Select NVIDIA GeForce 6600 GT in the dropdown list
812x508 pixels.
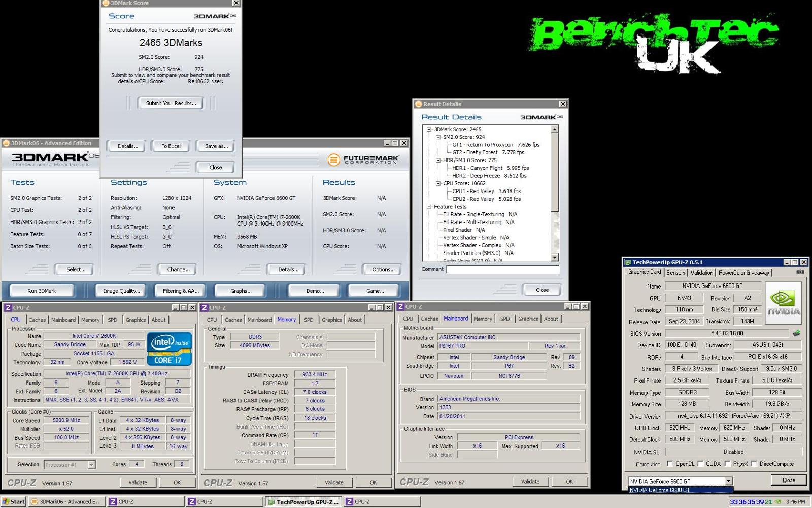pyautogui.click(x=681, y=490)
